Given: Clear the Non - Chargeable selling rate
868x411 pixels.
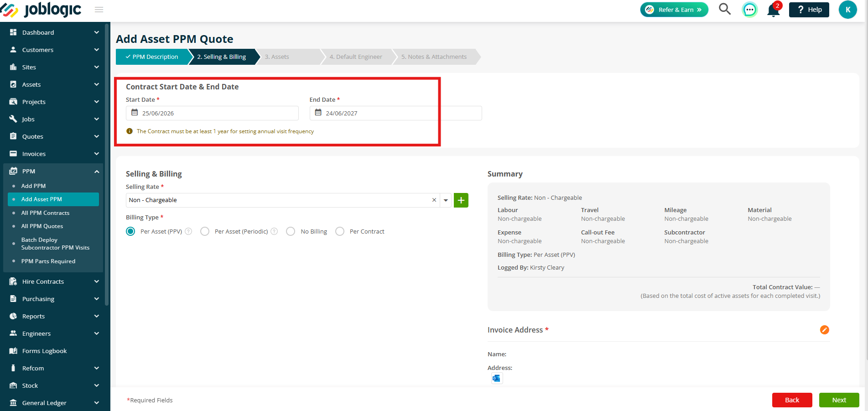Looking at the screenshot, I should pos(434,200).
